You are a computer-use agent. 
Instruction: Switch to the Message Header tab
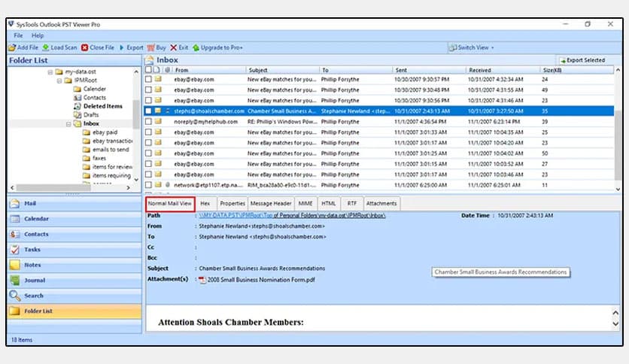click(x=271, y=204)
